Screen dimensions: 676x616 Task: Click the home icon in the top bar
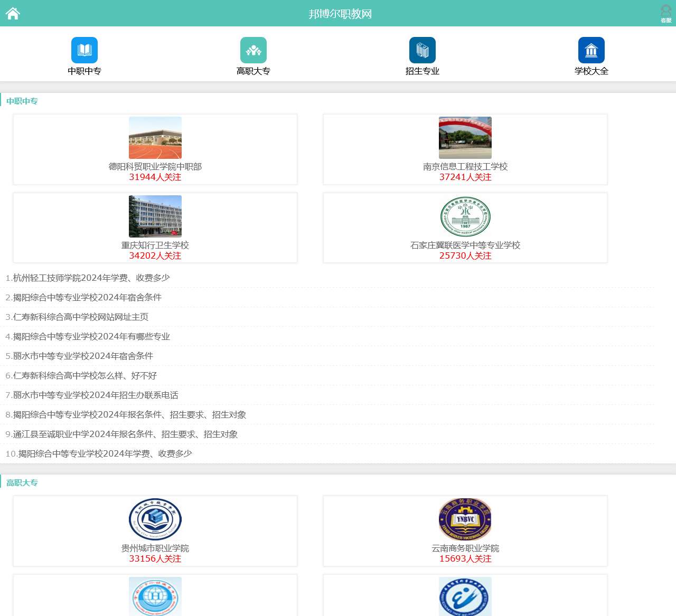(x=13, y=13)
